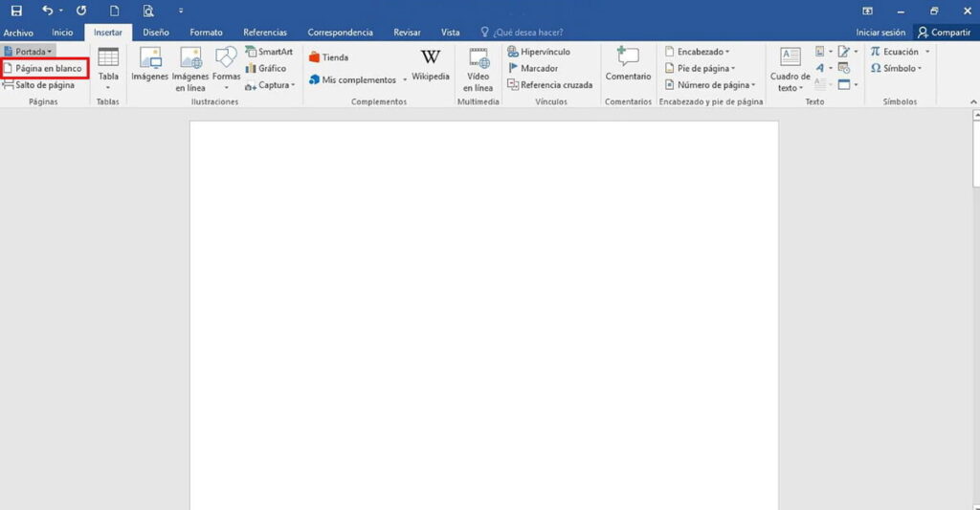Insert a Salto de página
Screen dimensions: 980x510
tap(38, 85)
